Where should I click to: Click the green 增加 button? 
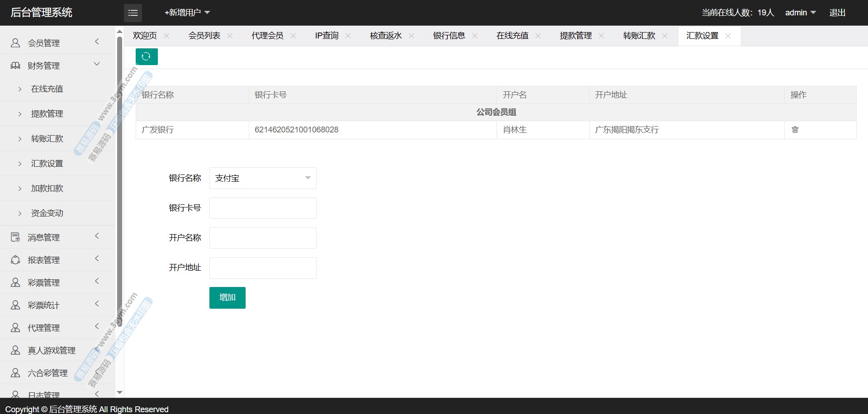point(227,297)
